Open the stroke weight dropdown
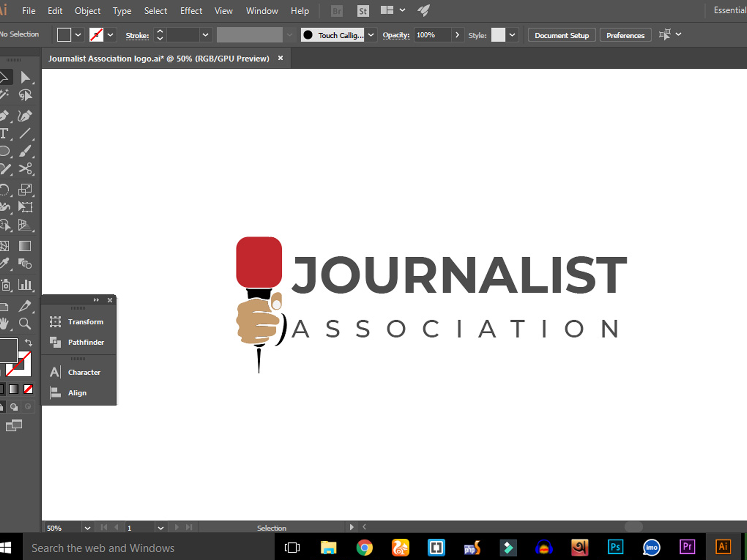The image size is (747, 560). coord(205,35)
